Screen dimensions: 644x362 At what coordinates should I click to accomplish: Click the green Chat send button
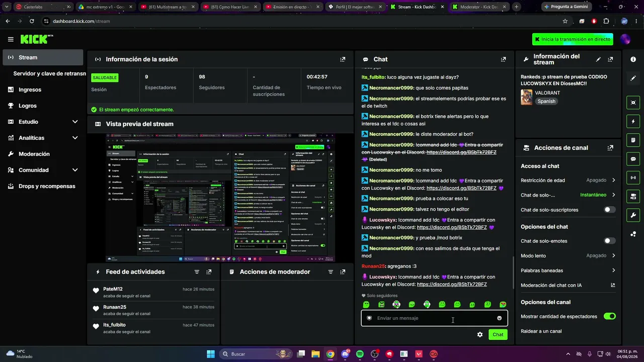498,334
